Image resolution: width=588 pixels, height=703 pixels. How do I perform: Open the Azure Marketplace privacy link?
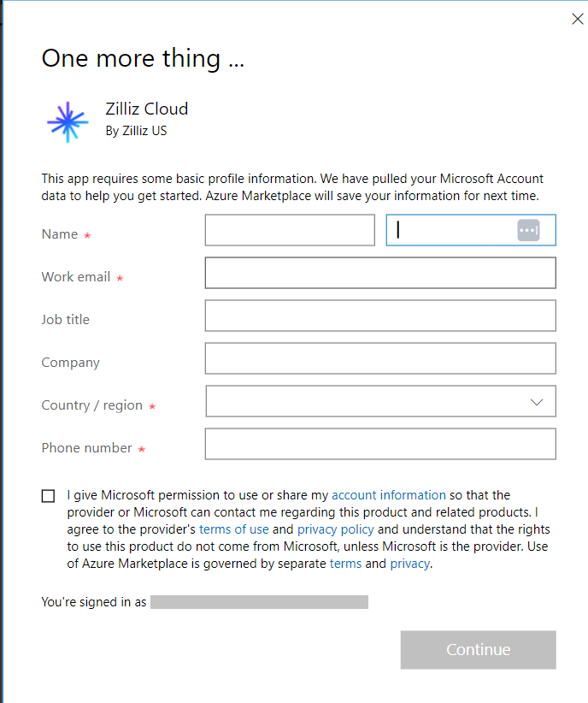pyautogui.click(x=409, y=564)
